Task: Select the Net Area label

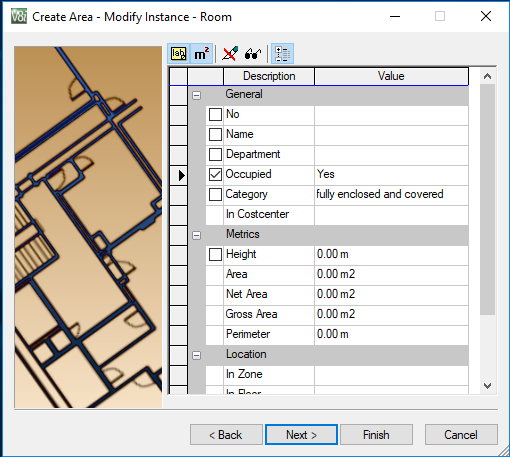Action: (x=246, y=294)
